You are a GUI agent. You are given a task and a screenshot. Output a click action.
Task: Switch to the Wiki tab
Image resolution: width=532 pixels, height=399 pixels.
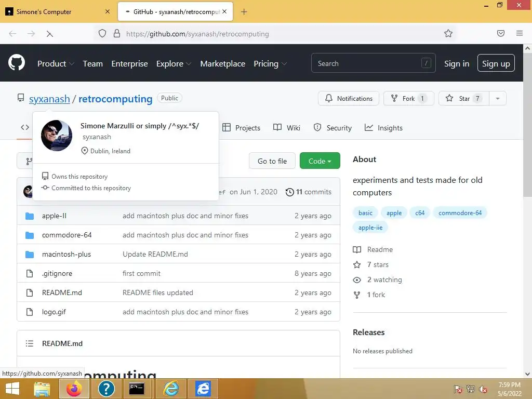[287, 128]
